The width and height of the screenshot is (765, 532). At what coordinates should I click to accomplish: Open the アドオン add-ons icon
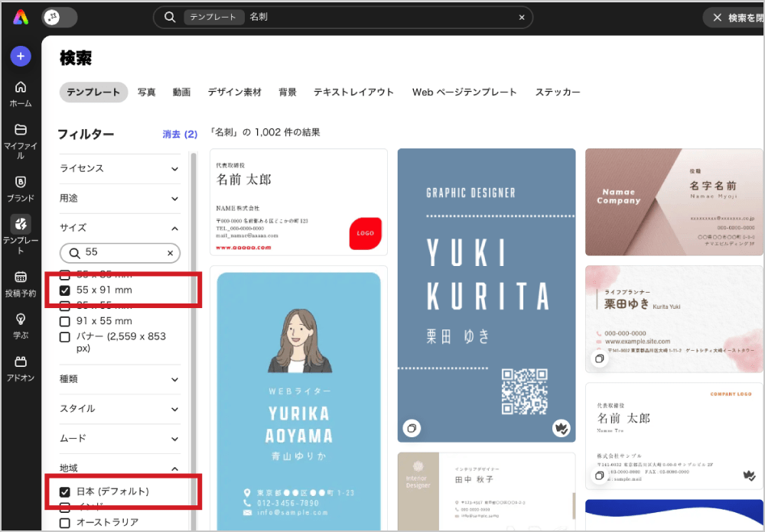pyautogui.click(x=21, y=362)
